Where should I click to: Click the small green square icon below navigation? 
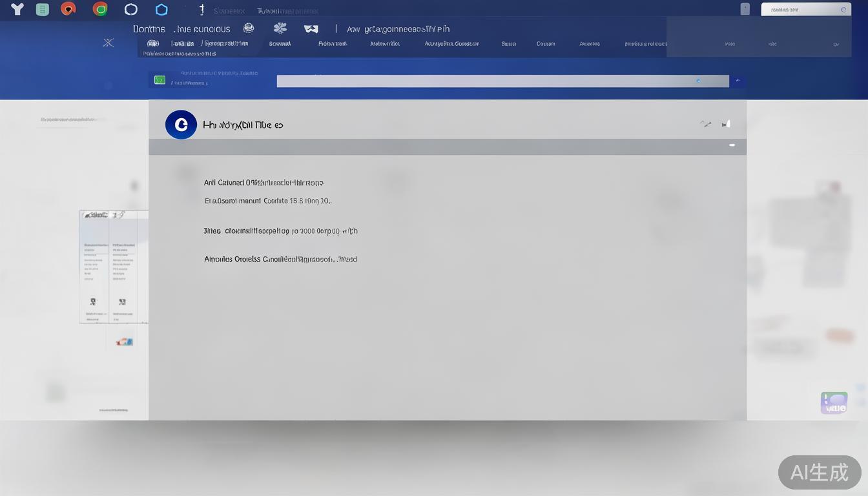pos(160,80)
